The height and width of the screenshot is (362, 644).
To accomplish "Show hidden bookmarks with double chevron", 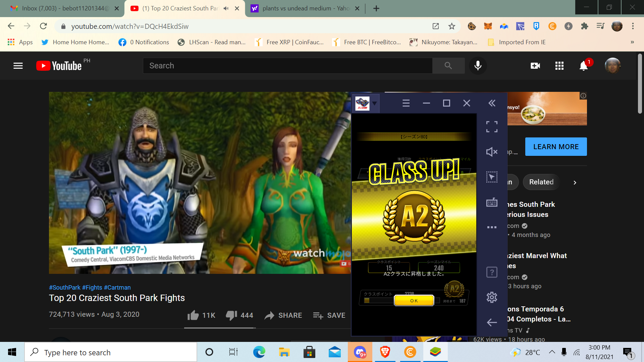I will [632, 42].
